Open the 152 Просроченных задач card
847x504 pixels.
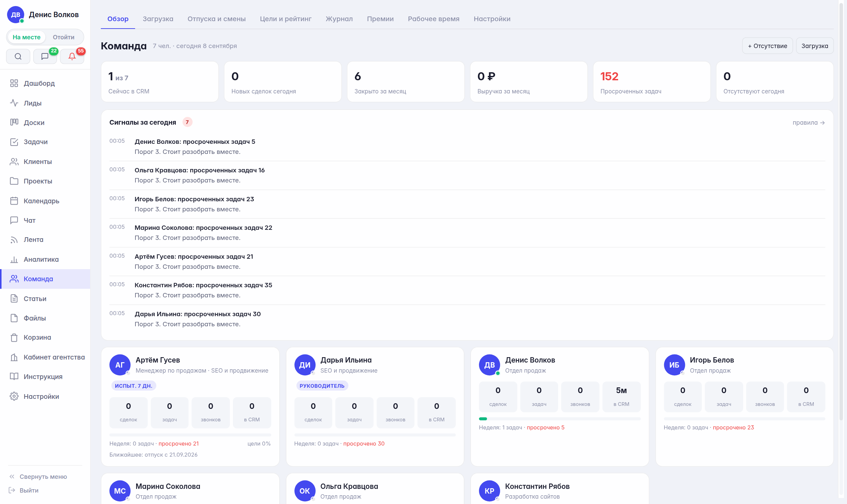pyautogui.click(x=652, y=82)
